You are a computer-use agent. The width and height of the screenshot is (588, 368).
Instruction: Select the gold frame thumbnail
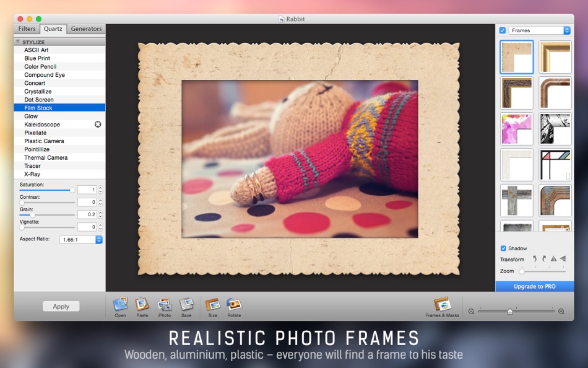pyautogui.click(x=555, y=57)
